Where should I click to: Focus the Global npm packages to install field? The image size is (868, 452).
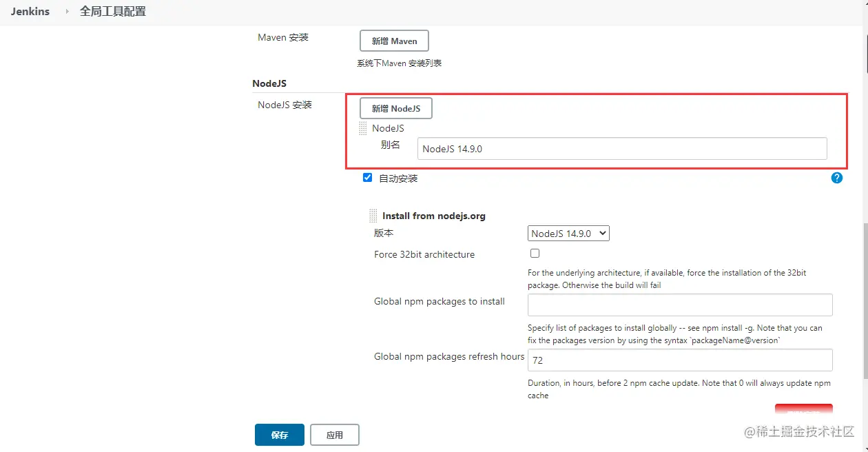(x=680, y=305)
